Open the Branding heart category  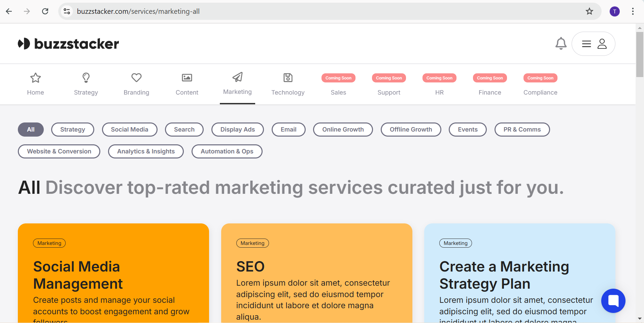(136, 78)
